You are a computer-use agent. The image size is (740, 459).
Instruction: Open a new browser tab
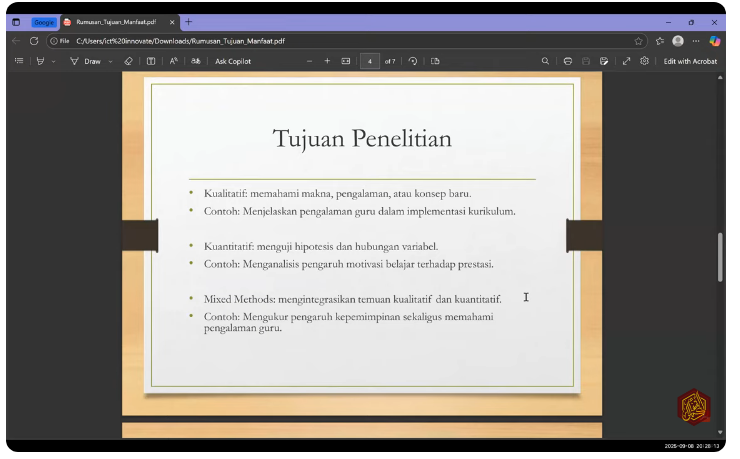[x=189, y=21]
